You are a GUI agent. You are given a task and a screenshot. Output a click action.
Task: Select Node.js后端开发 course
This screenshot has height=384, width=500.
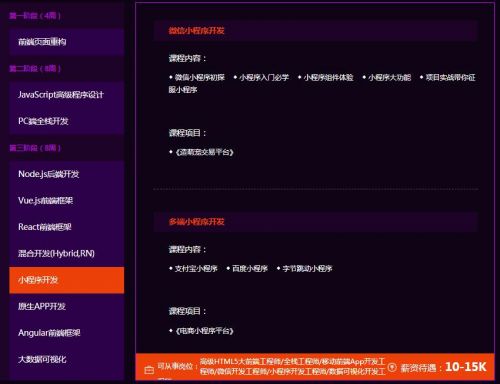[x=67, y=174]
